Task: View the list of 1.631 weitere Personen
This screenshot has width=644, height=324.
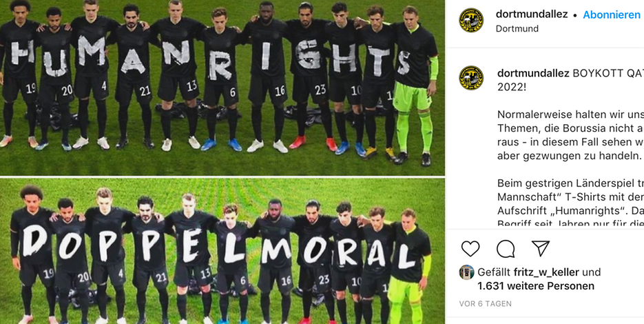Action: pos(536,286)
